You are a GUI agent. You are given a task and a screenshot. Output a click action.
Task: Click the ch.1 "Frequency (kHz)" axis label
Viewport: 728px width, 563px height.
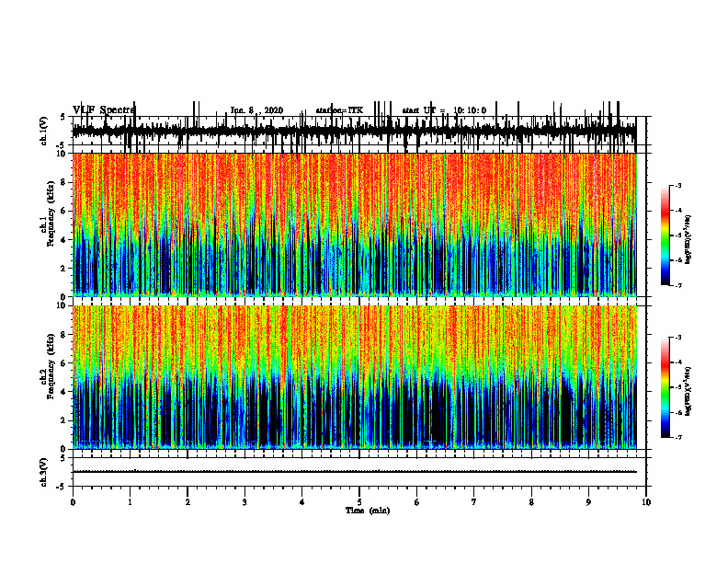(51, 214)
